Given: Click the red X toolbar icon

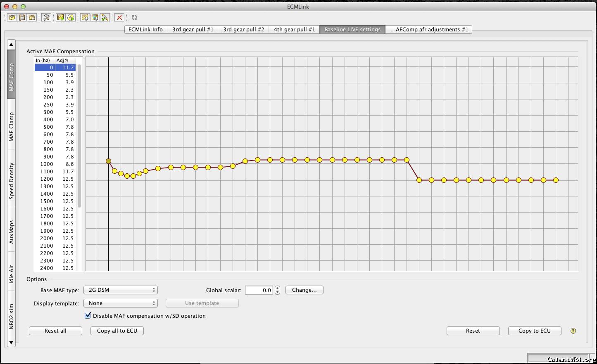Looking at the screenshot, I should [119, 17].
